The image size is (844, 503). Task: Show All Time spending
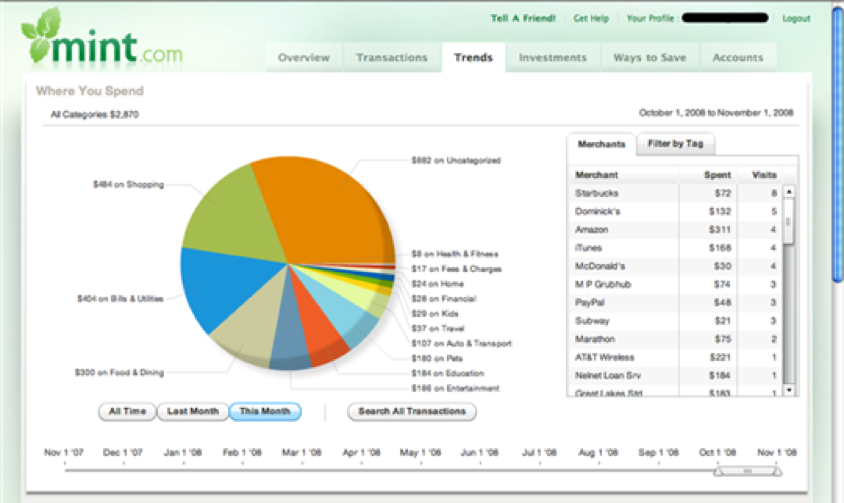(x=128, y=411)
